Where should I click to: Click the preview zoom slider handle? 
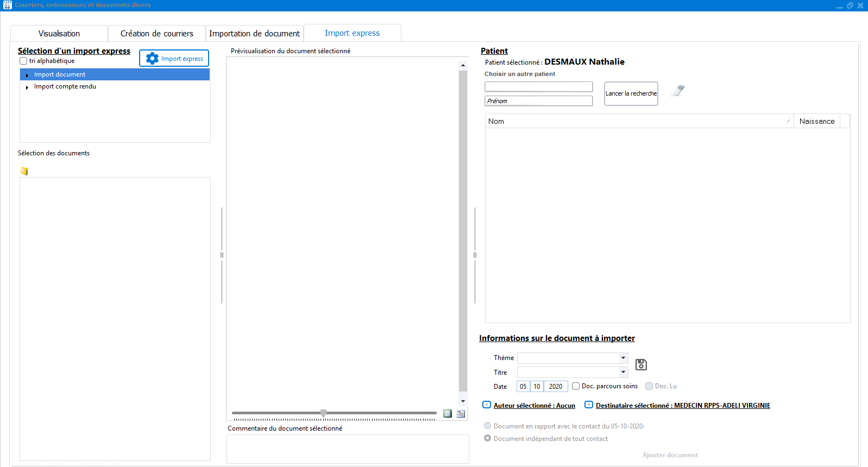324,413
